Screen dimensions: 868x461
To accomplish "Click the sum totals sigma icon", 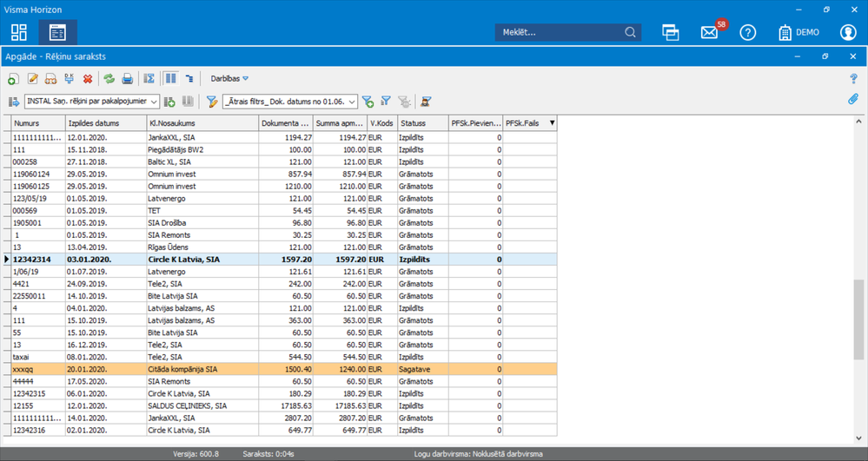I will [149, 79].
